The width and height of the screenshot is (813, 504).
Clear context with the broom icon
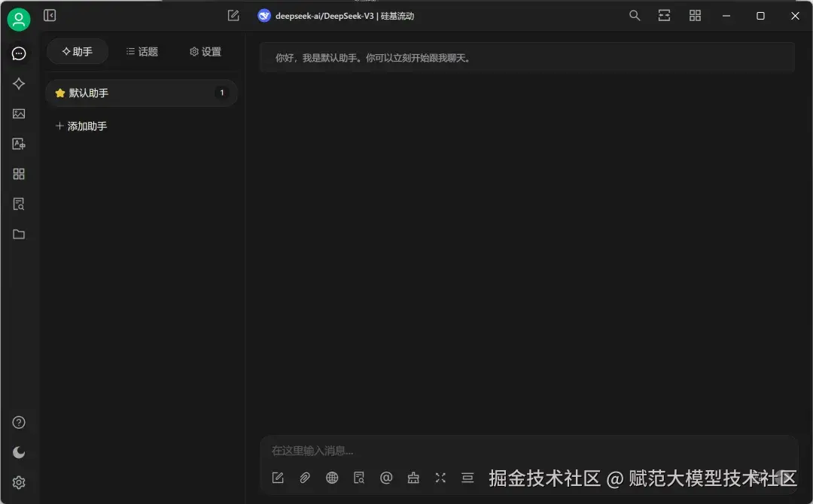[413, 478]
